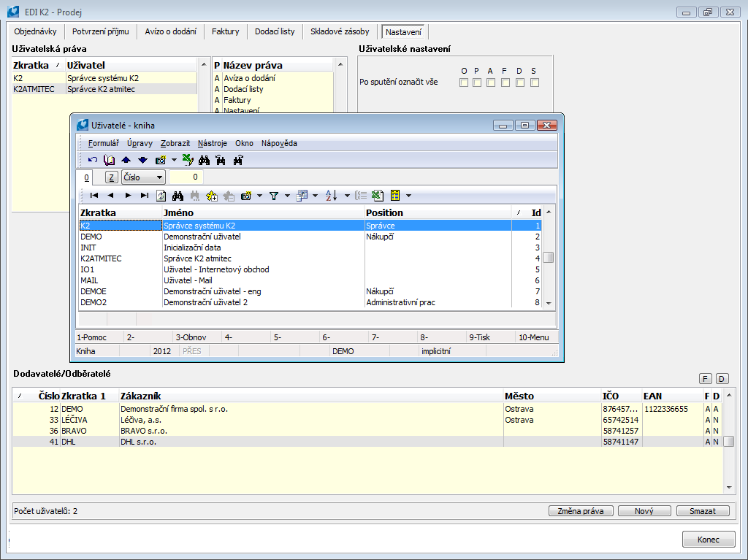Tick the O checkbox under Po spuštění označit vše
The height and width of the screenshot is (560, 748).
click(x=464, y=83)
